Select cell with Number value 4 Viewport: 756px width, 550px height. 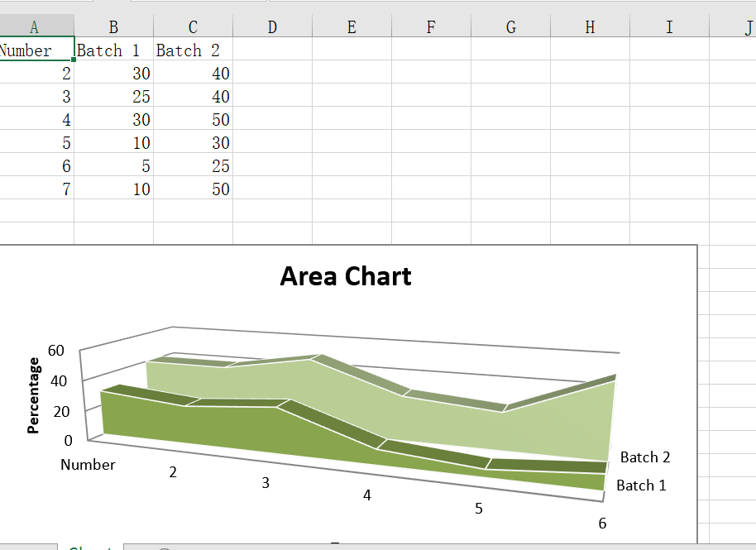click(36, 118)
